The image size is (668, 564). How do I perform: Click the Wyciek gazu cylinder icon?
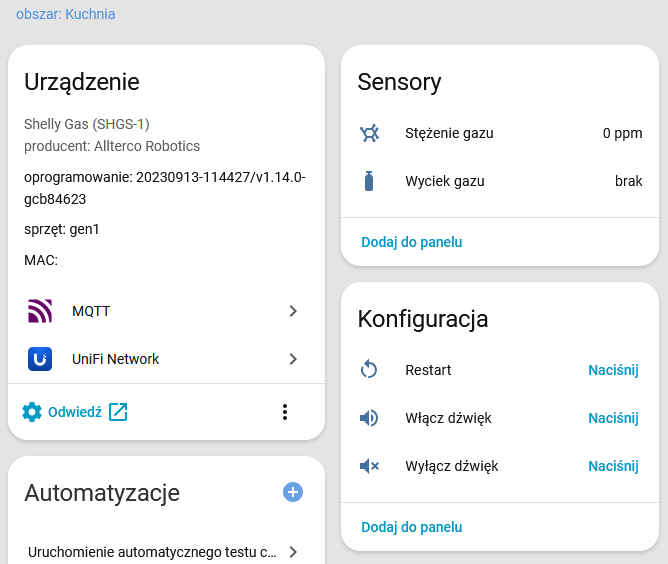pos(370,181)
